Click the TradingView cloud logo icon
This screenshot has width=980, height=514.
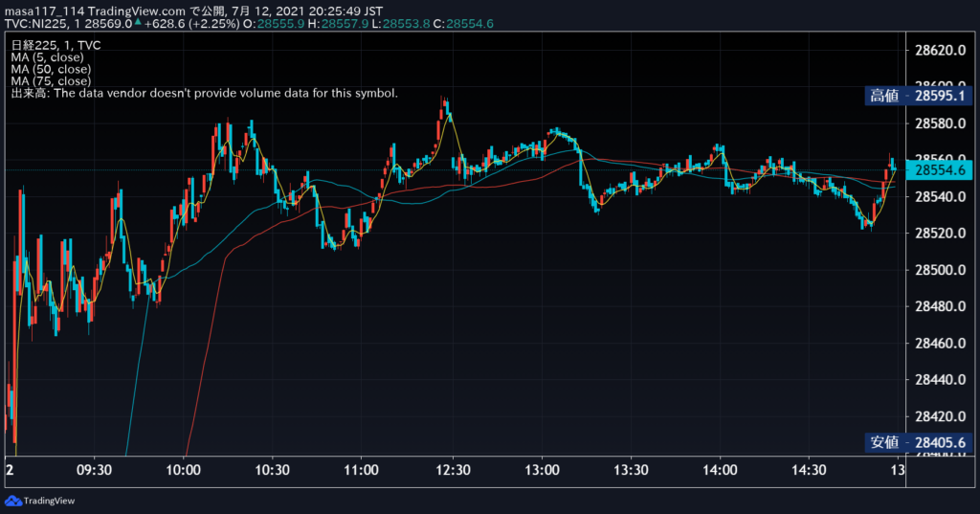pyautogui.click(x=12, y=501)
